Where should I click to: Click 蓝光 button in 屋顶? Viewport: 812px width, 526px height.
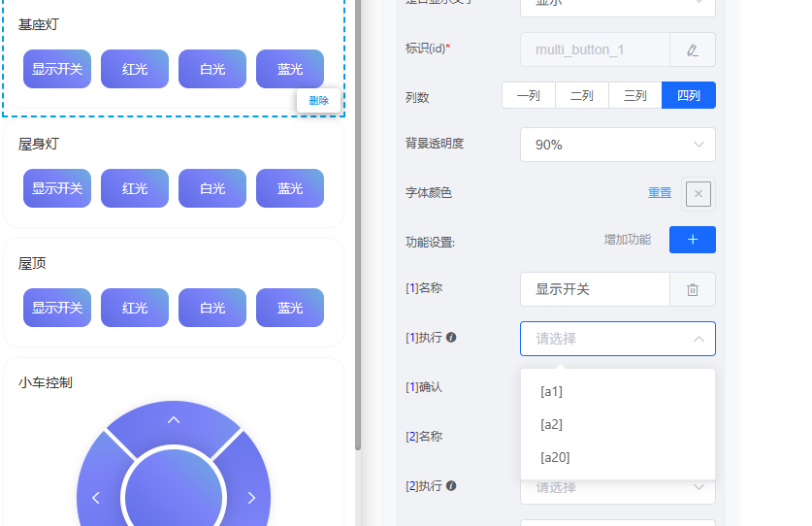click(x=290, y=308)
